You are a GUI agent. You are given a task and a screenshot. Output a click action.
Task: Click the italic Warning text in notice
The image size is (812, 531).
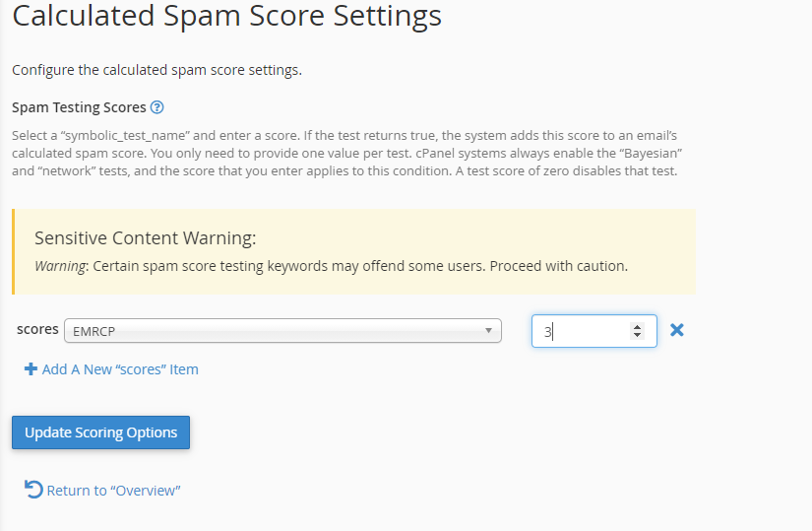[x=60, y=266]
